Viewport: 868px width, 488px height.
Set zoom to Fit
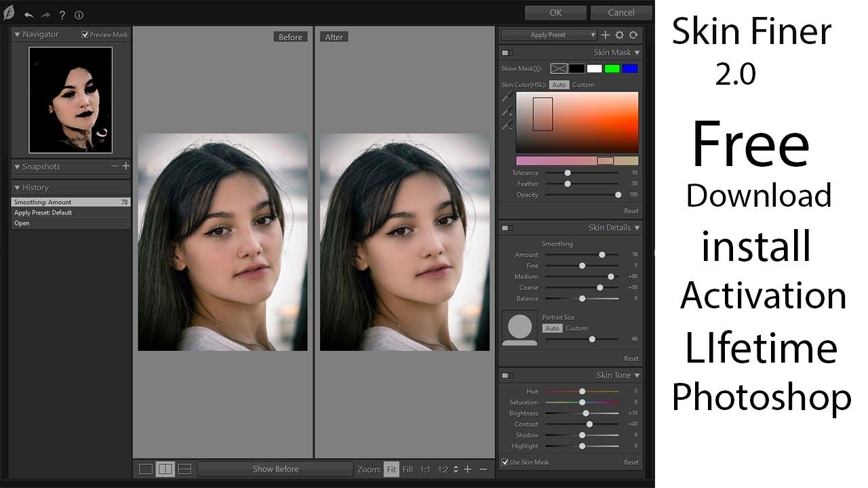(391, 469)
